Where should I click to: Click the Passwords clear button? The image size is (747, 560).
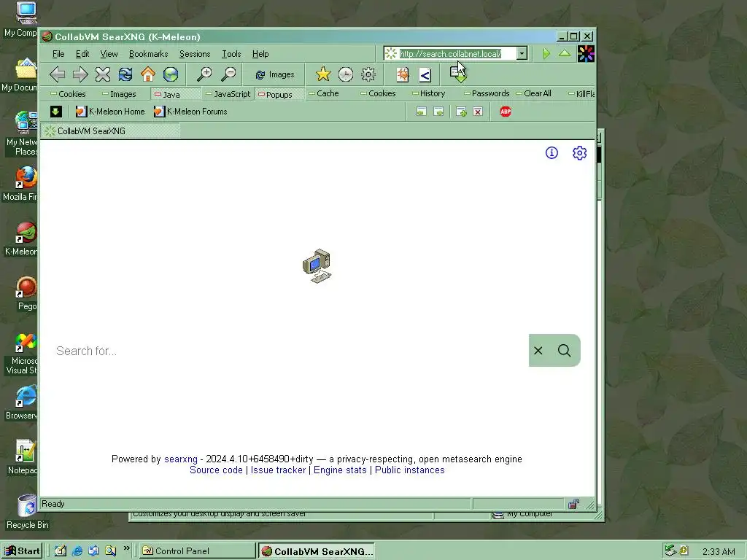pyautogui.click(x=487, y=93)
